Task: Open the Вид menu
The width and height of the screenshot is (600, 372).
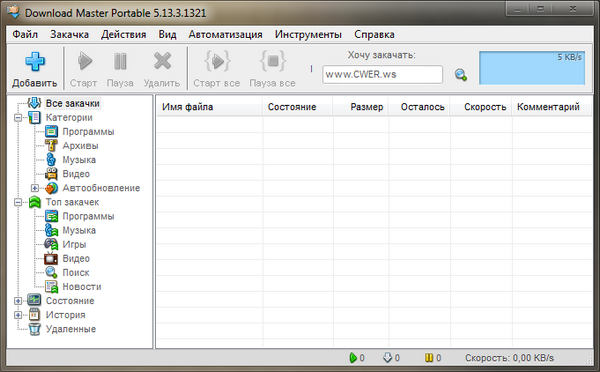Action: pos(168,34)
